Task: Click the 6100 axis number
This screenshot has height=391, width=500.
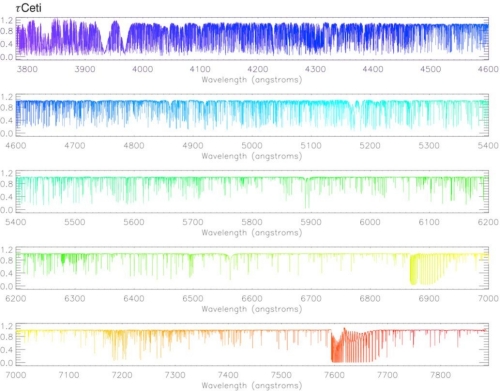Action: tap(429, 222)
